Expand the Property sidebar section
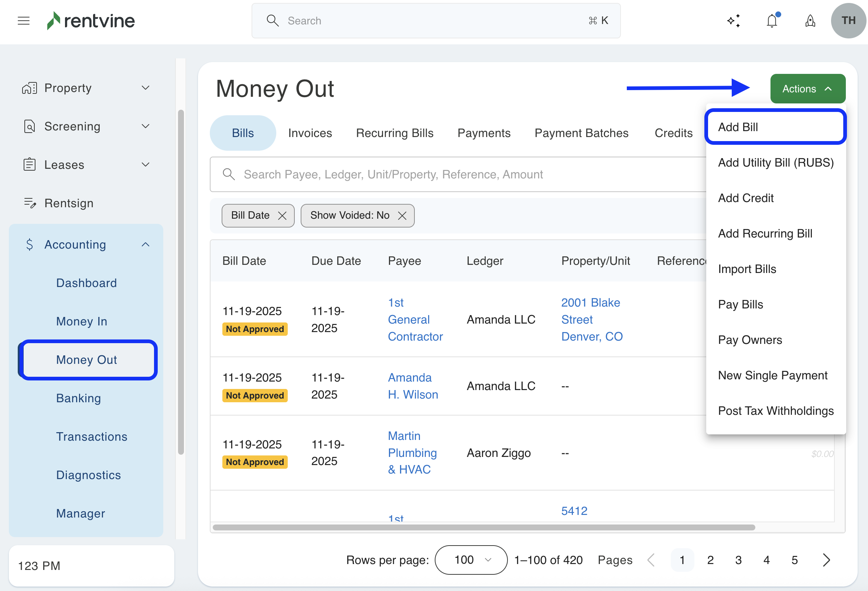The image size is (868, 591). click(86, 88)
